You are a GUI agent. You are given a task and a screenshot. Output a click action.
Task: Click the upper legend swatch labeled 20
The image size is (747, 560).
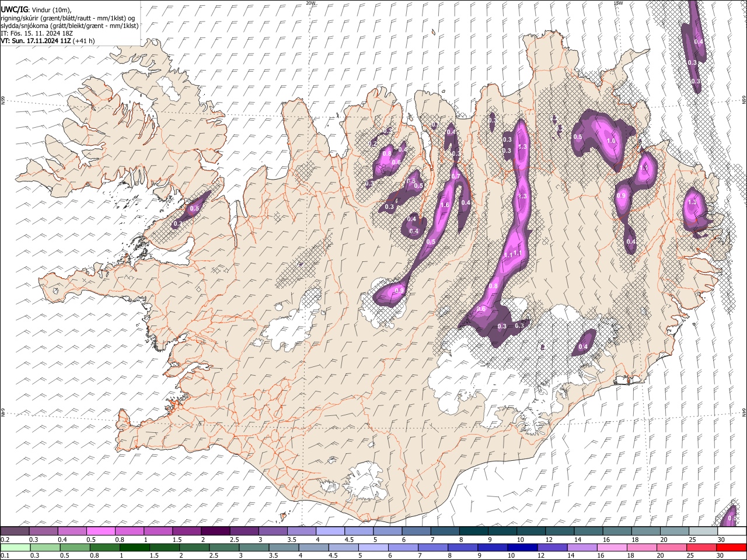click(674, 531)
